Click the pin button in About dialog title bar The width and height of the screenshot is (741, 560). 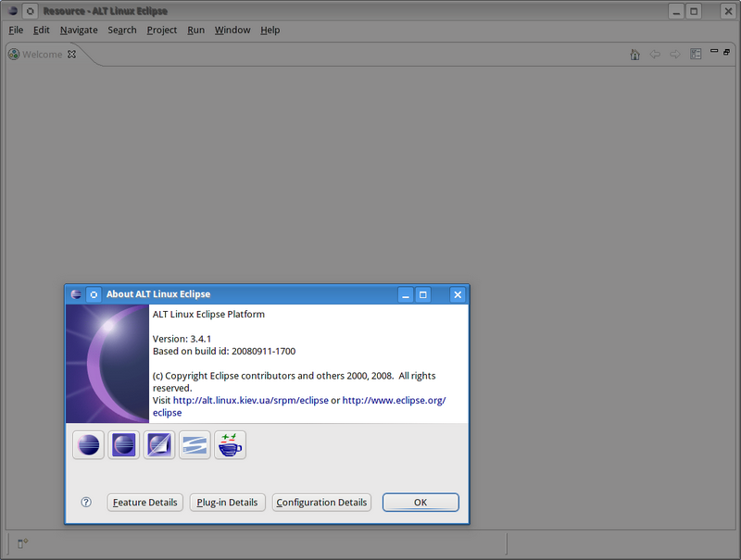click(94, 294)
